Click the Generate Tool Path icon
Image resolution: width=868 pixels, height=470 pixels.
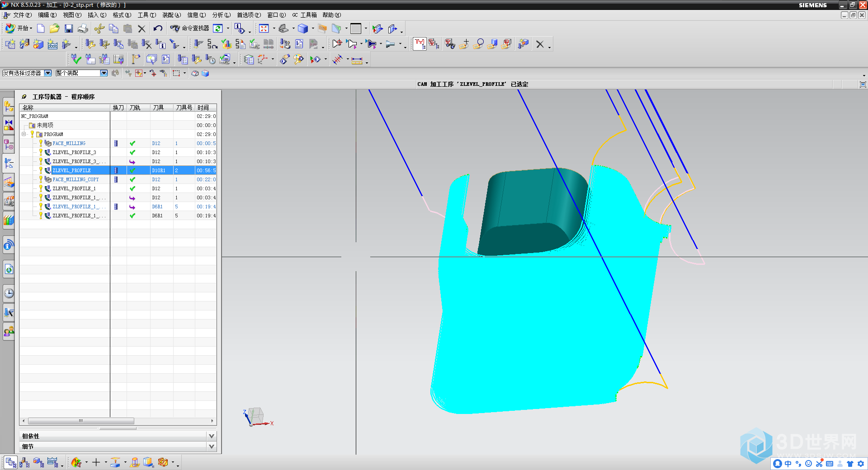tap(198, 44)
